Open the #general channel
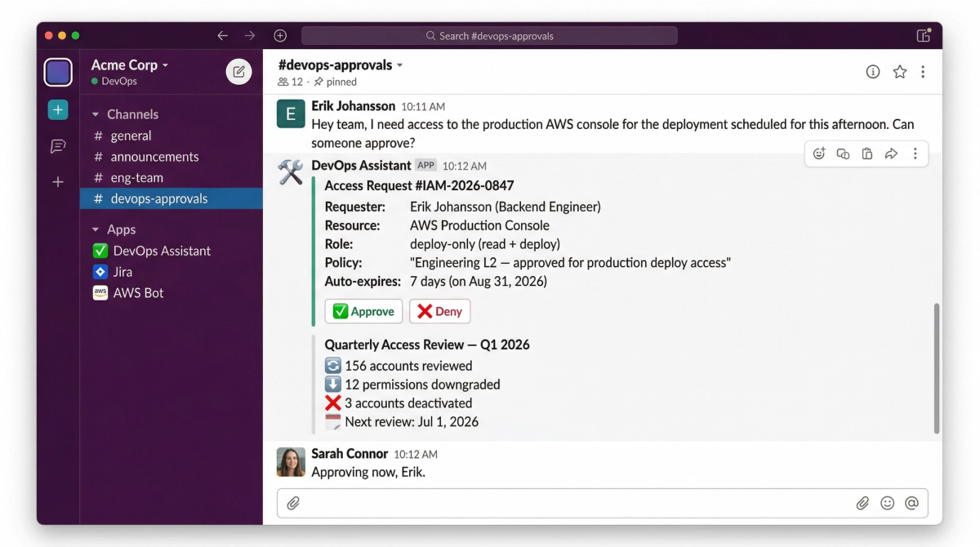980x547 pixels. pos(171,136)
